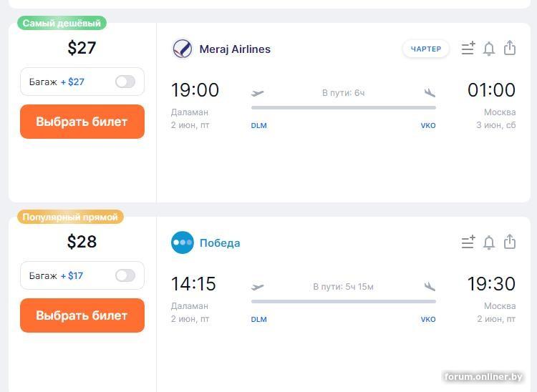Click the ЧАРТЕР badge on Meraj flight
The width and height of the screenshot is (537, 392).
(x=426, y=49)
